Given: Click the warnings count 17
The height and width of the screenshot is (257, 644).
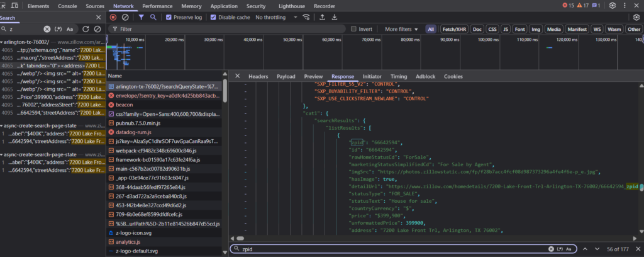Looking at the screenshot, I should click(x=583, y=6).
